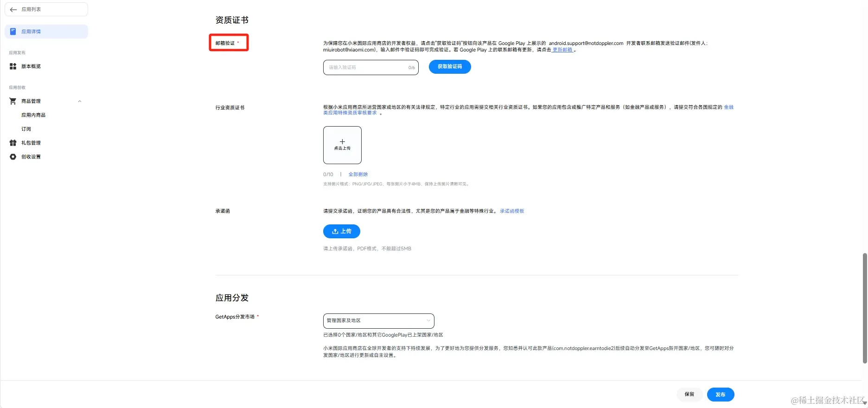Open the 承诺函模板 link

point(512,211)
